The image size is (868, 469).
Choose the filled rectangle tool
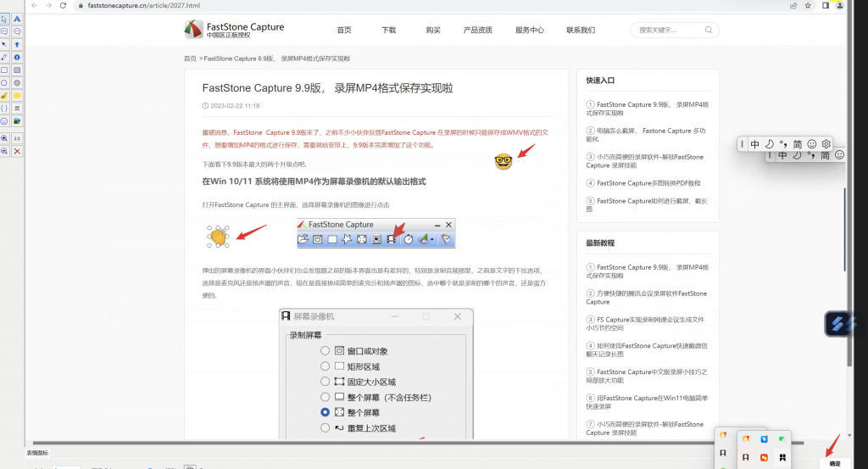coord(17,70)
